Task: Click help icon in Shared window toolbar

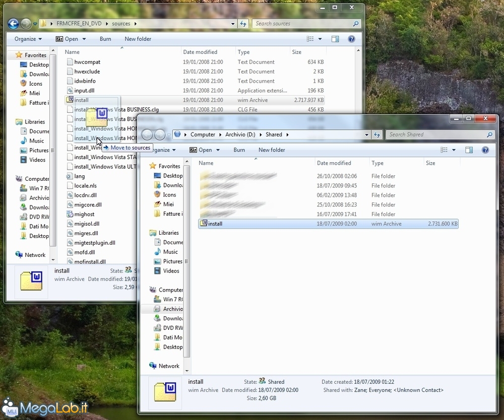Action: point(485,150)
